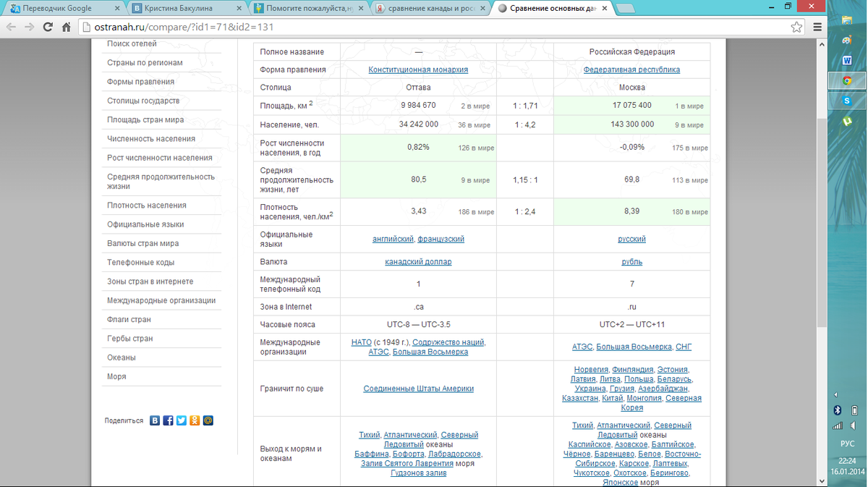Click the volume speaker tray icon
The width and height of the screenshot is (868, 487).
[854, 427]
